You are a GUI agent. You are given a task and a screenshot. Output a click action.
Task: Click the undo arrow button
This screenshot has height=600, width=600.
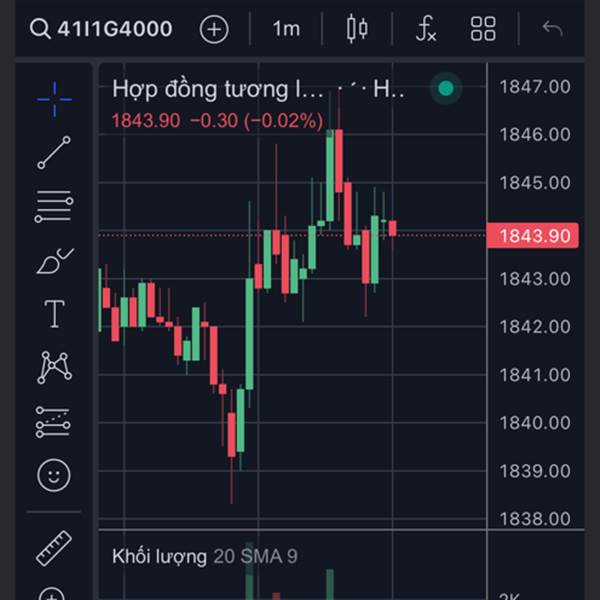(552, 29)
